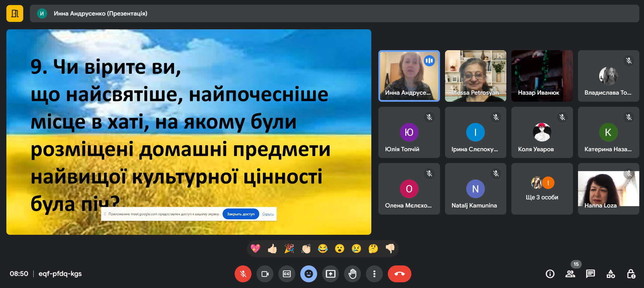644x288 pixels.
Task: Click the present screen icon
Action: [331, 274]
